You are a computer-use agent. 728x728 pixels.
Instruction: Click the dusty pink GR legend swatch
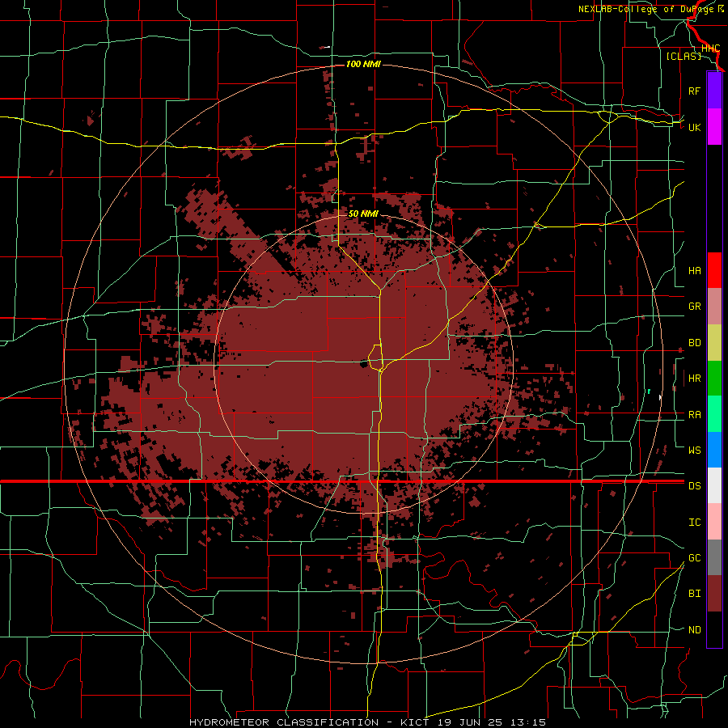click(x=714, y=307)
